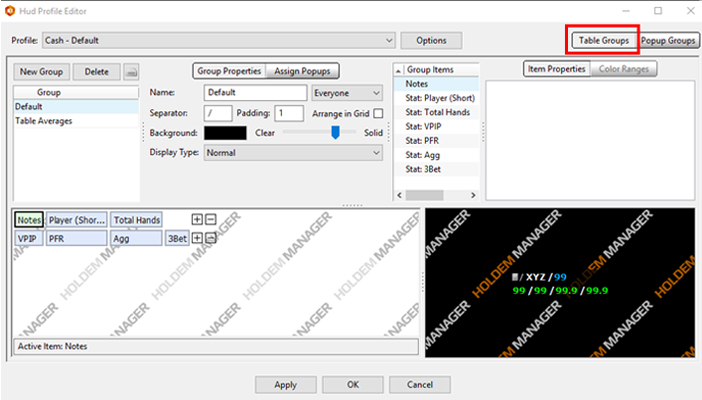Click the Apply button

coord(286,384)
